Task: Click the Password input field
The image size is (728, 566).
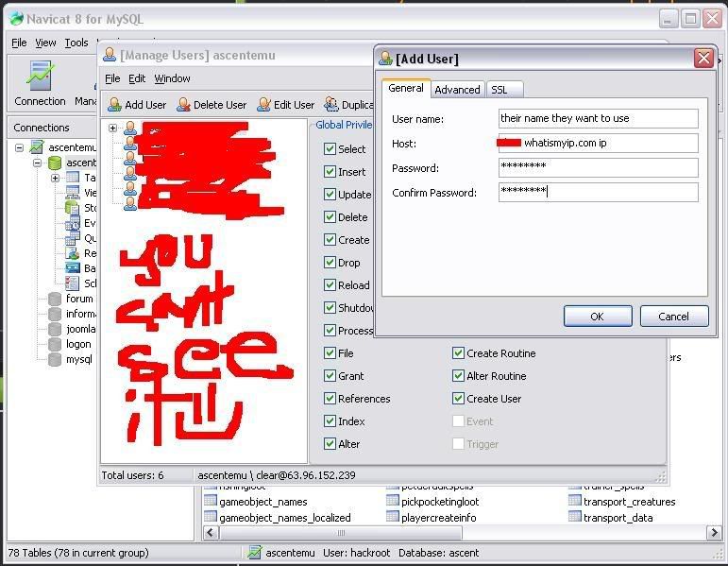Action: [x=598, y=168]
